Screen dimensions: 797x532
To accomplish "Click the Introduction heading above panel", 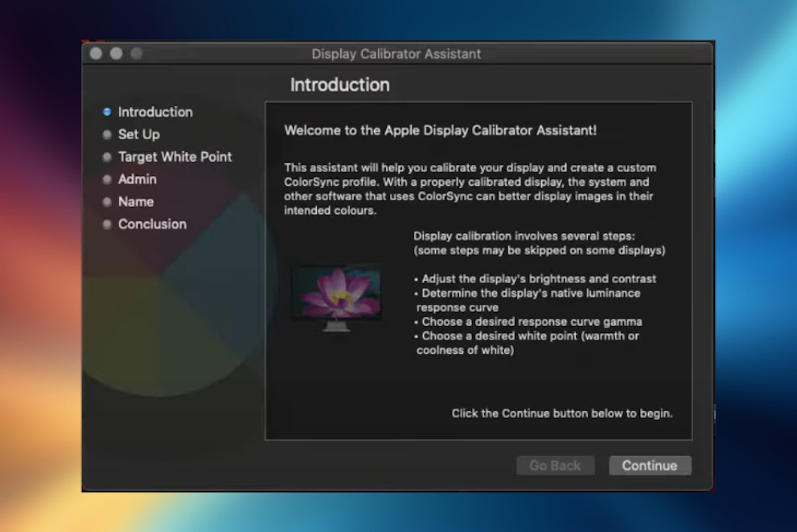I will click(x=340, y=85).
